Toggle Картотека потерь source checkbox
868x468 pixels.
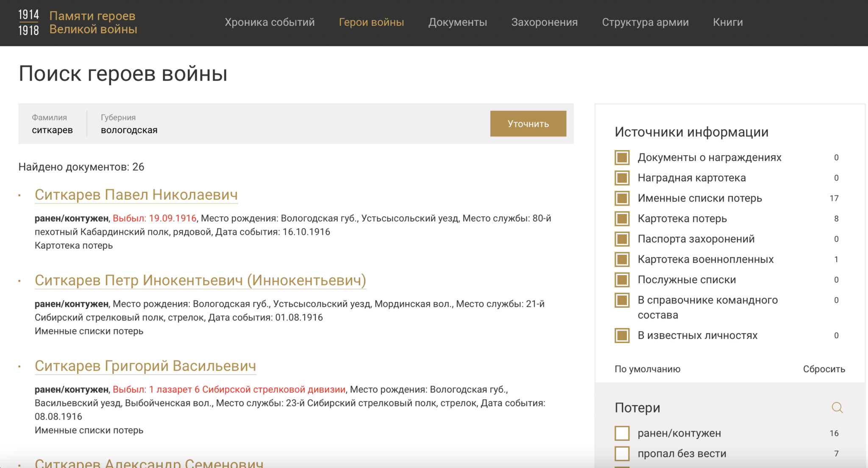pos(622,218)
